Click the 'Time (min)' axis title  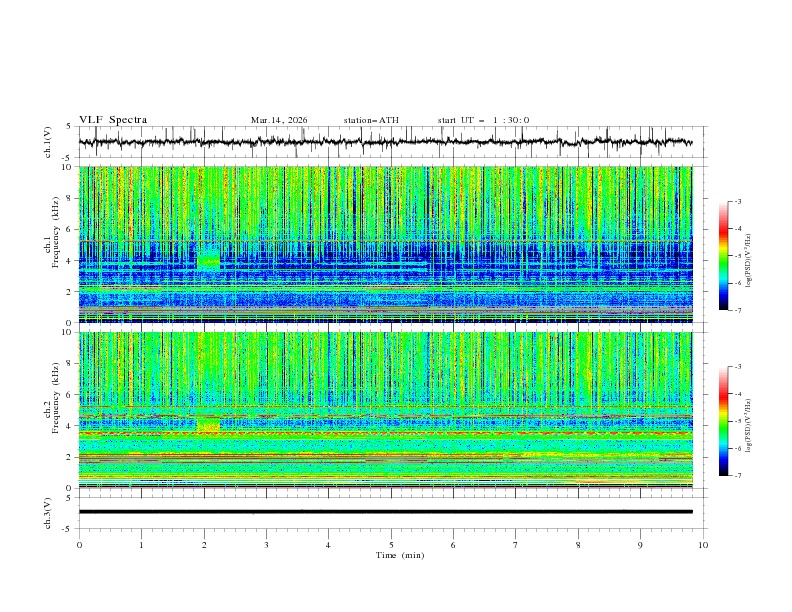pyautogui.click(x=400, y=555)
